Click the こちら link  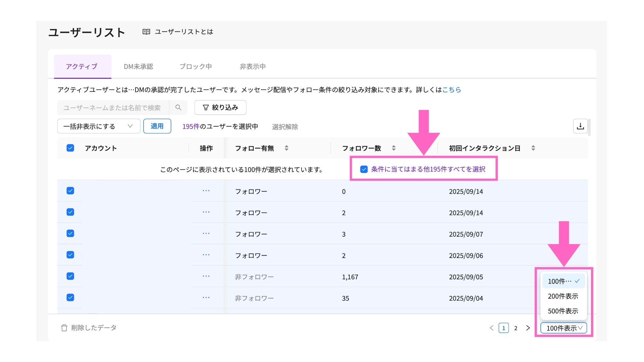coord(451,90)
